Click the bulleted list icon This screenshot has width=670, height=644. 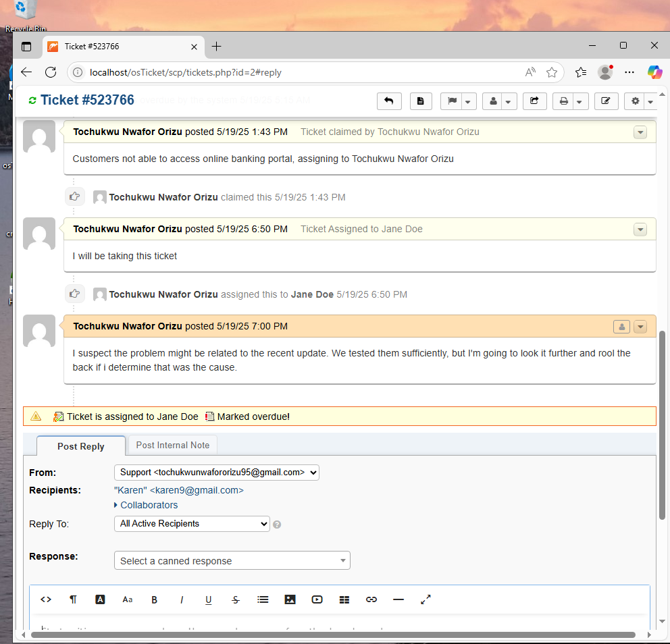[263, 599]
